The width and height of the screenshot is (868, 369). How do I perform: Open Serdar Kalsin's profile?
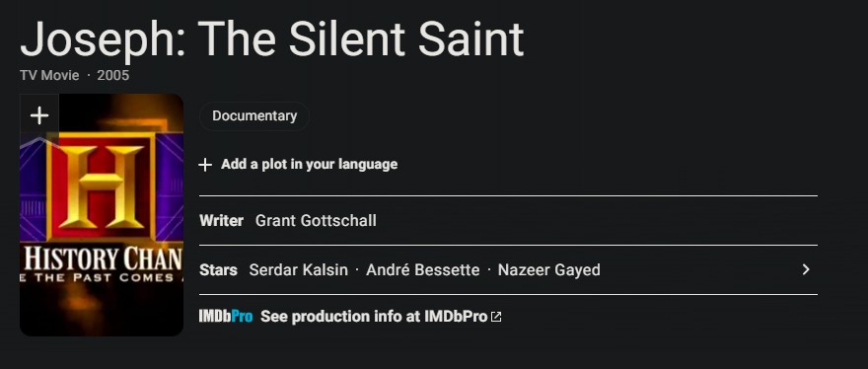click(x=298, y=269)
